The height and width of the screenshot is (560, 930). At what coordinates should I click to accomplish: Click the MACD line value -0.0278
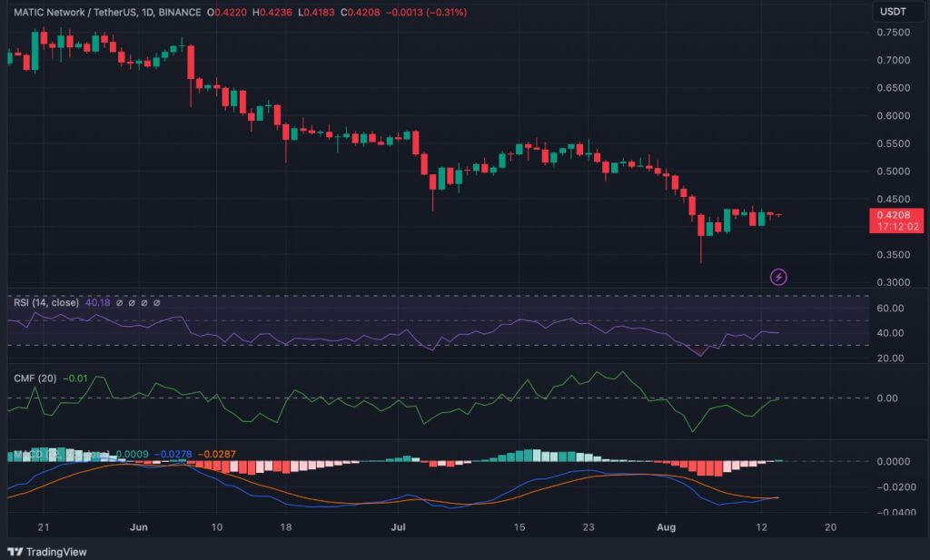tap(173, 455)
